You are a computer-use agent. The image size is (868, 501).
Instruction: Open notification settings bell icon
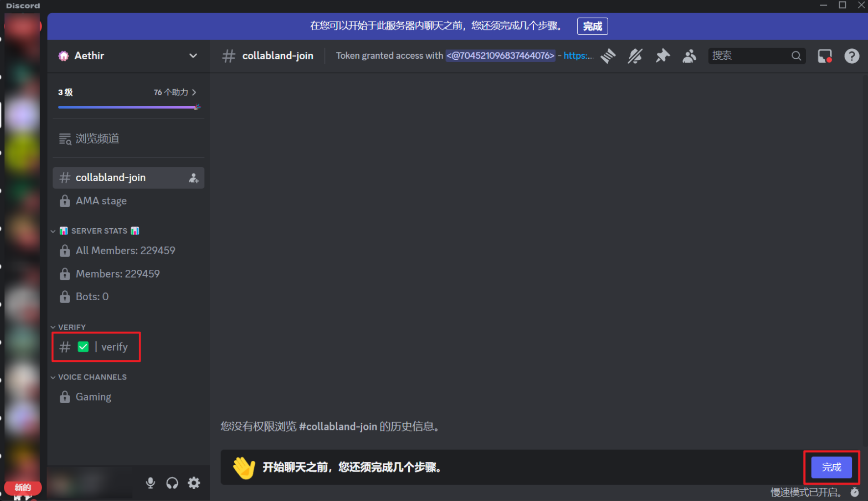[635, 56]
